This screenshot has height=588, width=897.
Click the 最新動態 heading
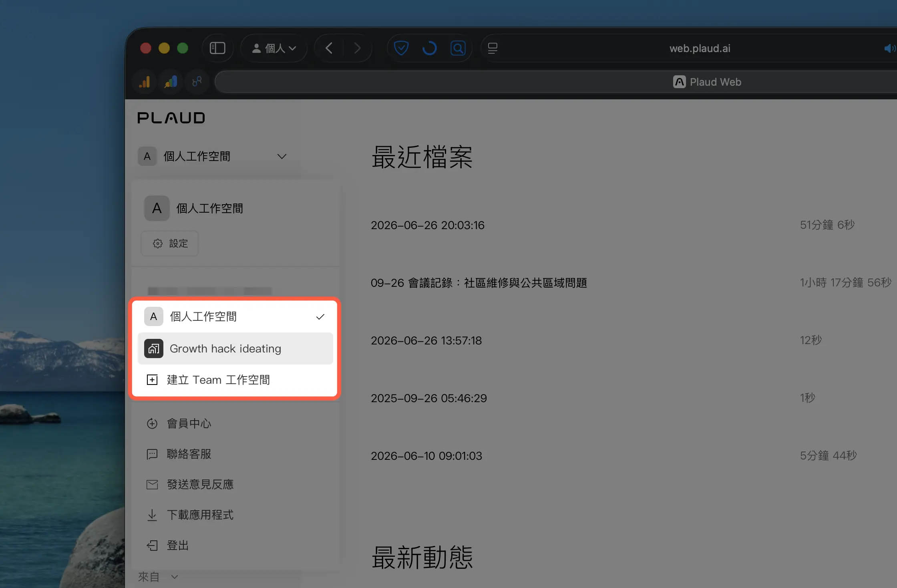[422, 557]
